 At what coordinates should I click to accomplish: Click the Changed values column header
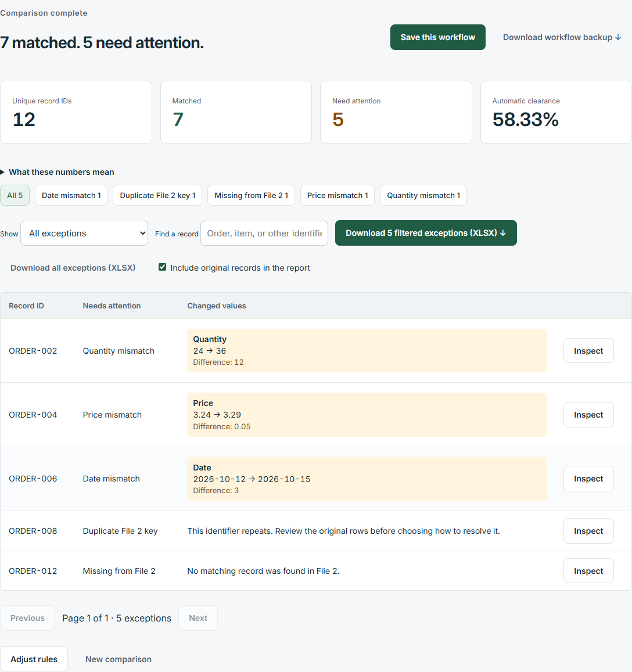click(217, 306)
